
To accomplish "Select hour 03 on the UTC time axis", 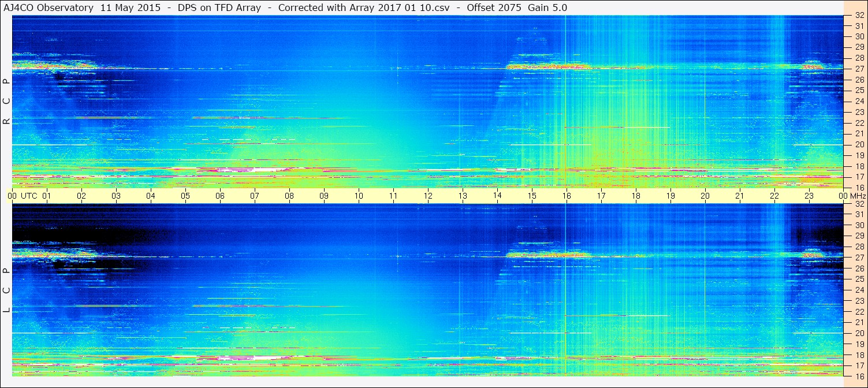I will pyautogui.click(x=116, y=196).
